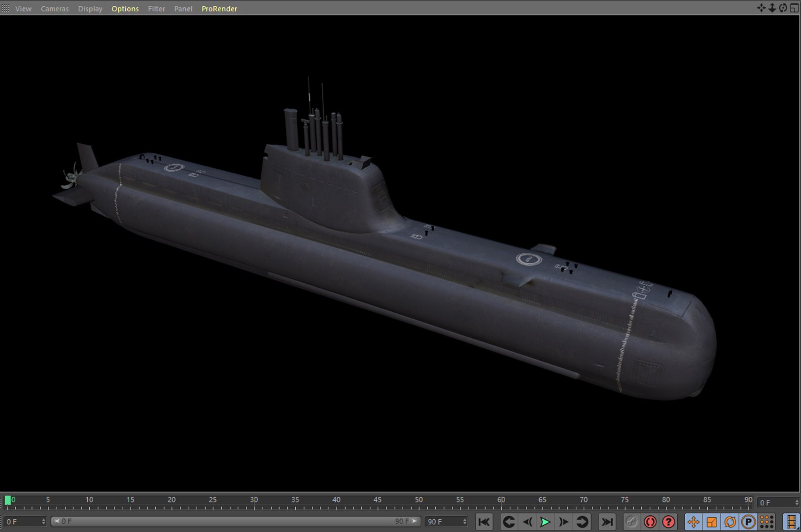This screenshot has height=532, width=801.
Task: Go to start of animation
Action: tap(484, 522)
